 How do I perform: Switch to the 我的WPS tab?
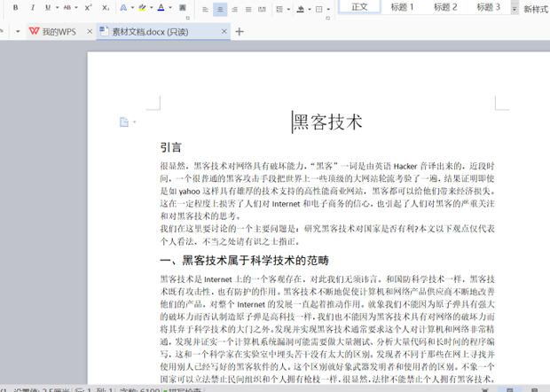click(x=59, y=32)
